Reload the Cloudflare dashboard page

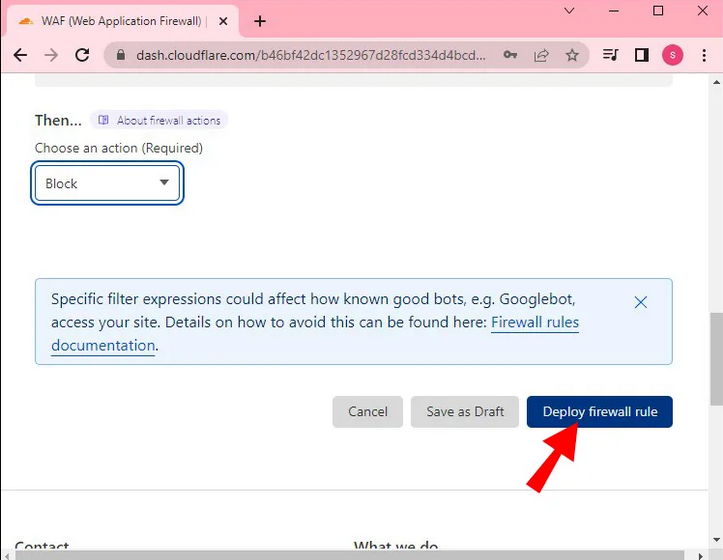(82, 56)
